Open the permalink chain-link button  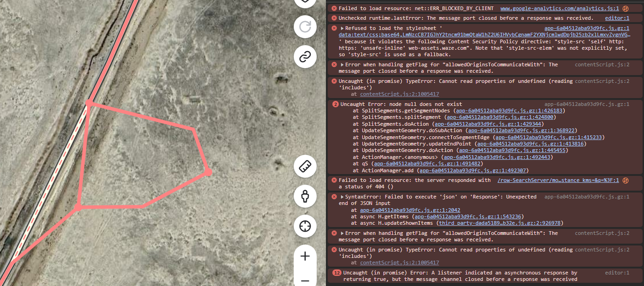305,57
